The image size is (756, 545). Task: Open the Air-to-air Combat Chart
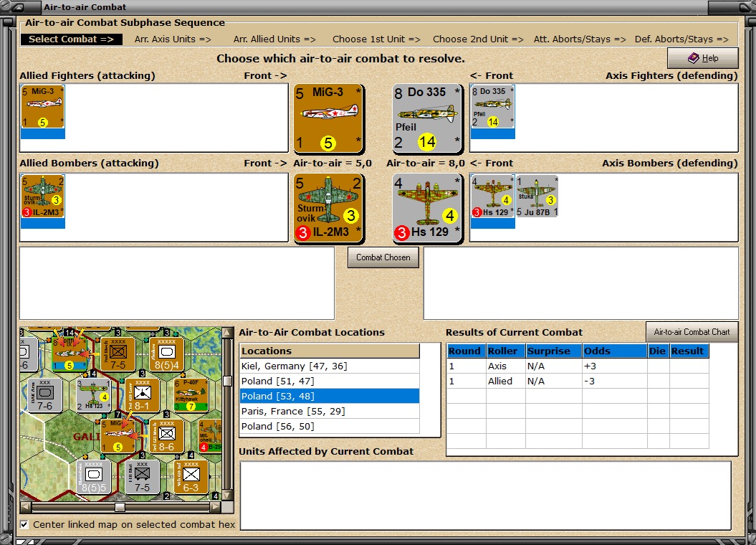pyautogui.click(x=692, y=332)
